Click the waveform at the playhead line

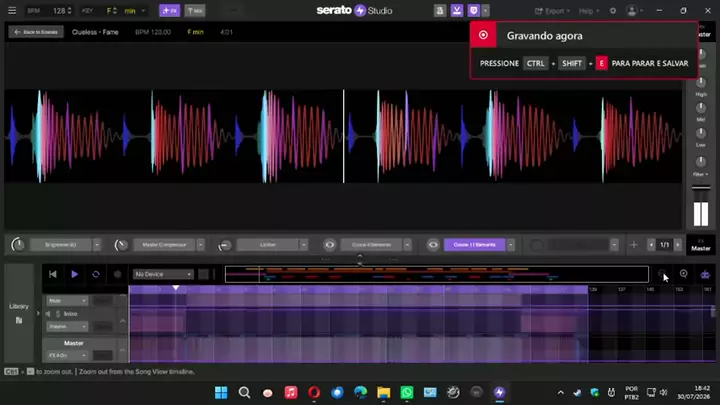pos(343,136)
